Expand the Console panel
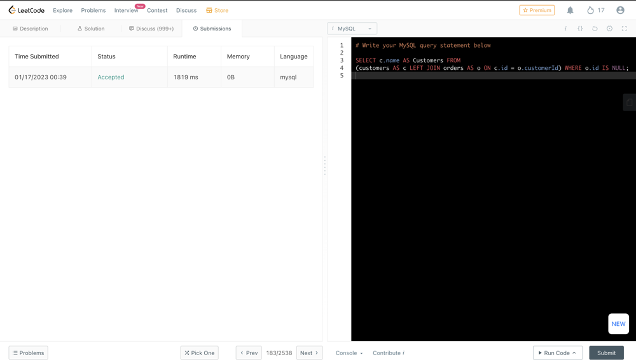The height and width of the screenshot is (364, 636). [x=349, y=353]
